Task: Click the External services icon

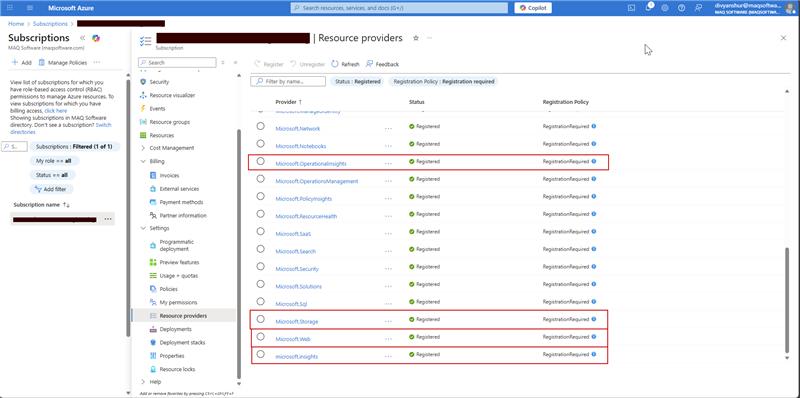Action: coord(153,189)
